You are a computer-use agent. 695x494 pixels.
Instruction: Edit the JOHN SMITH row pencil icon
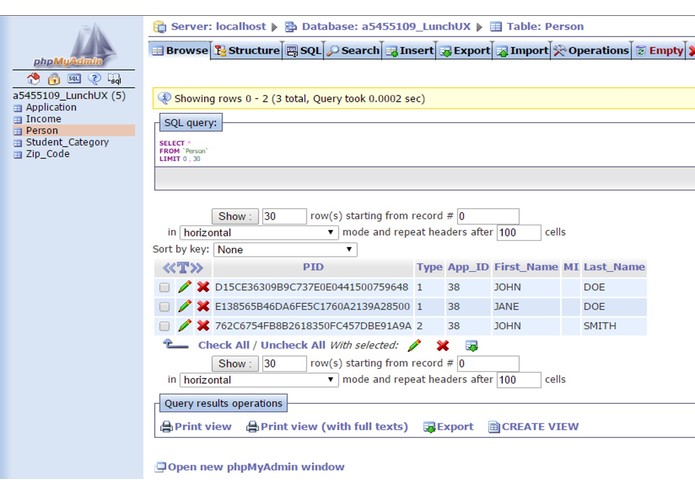(184, 326)
